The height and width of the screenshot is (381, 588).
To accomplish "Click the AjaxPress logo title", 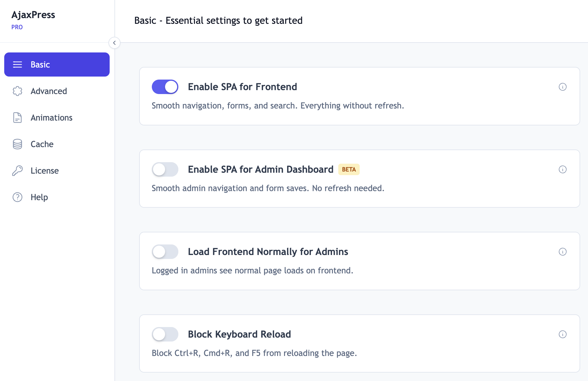I will coord(33,15).
